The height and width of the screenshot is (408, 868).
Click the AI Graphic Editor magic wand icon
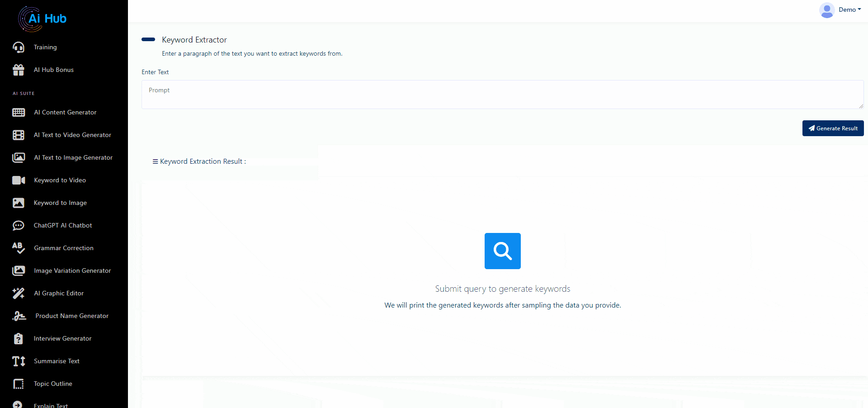pos(19,294)
